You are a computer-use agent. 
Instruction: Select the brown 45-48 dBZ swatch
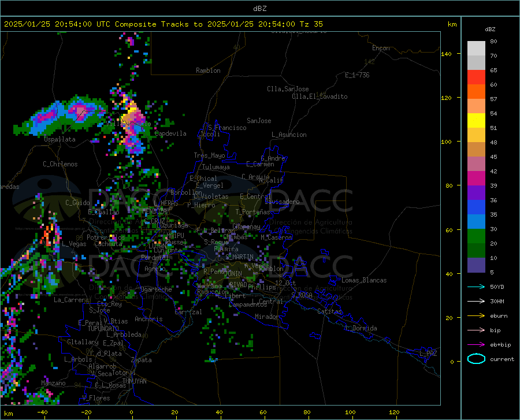pos(476,150)
